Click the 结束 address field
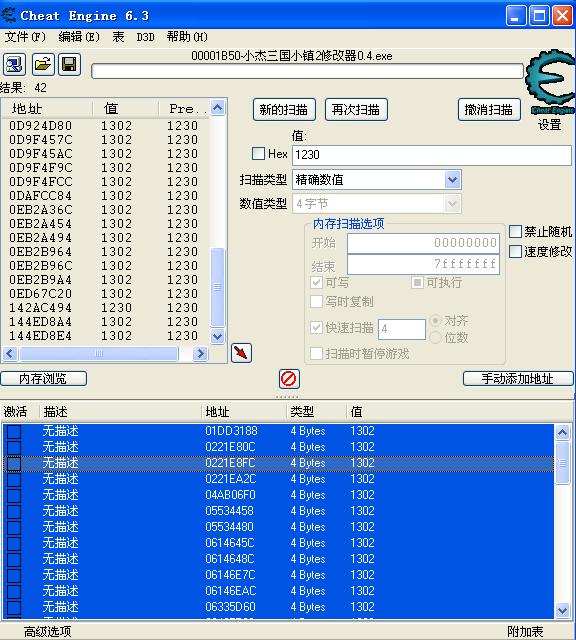This screenshot has height=640, width=576. point(423,264)
